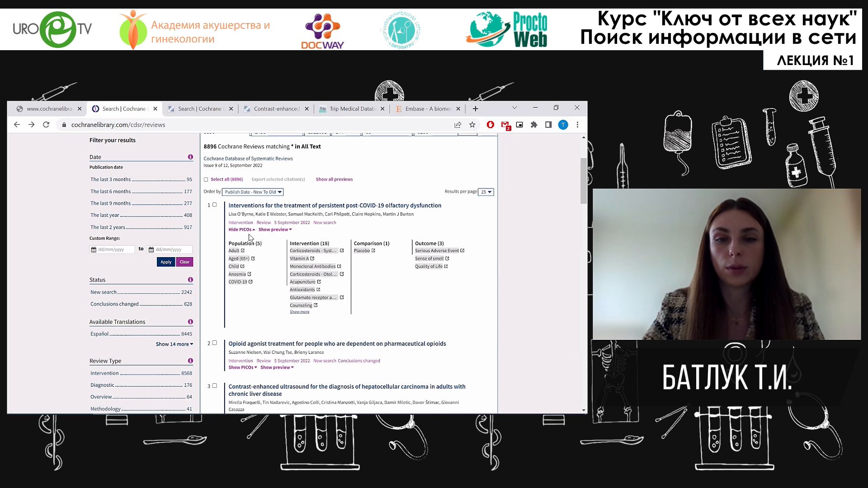Screen dimensions: 868x488
Task: Open the Results per page 25 dropdown
Action: pos(486,191)
